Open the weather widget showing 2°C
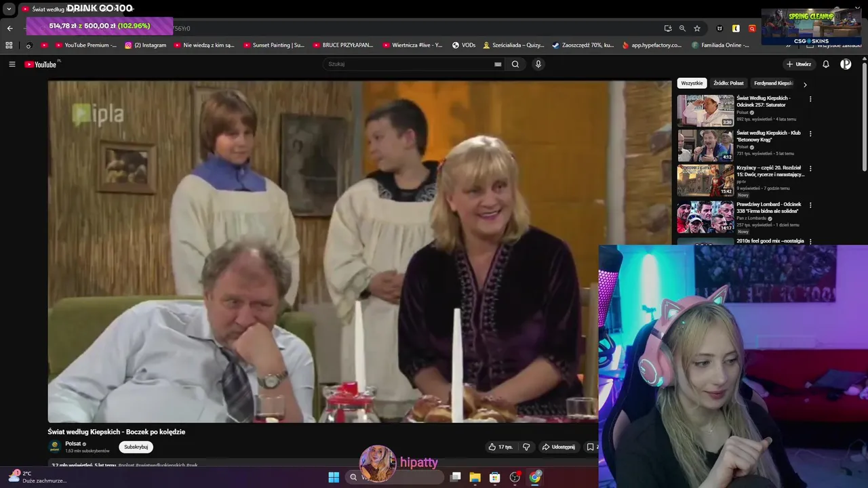The height and width of the screenshot is (488, 868). tap(37, 476)
